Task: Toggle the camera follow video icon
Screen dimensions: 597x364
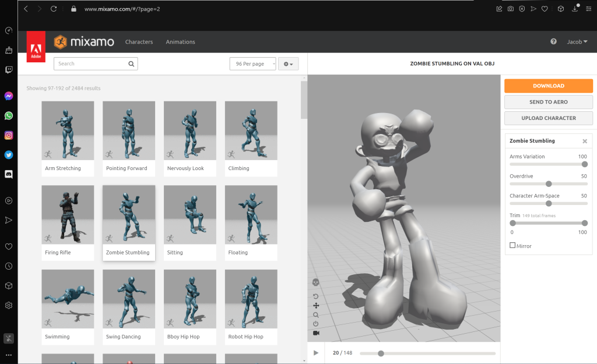Action: pyautogui.click(x=316, y=333)
